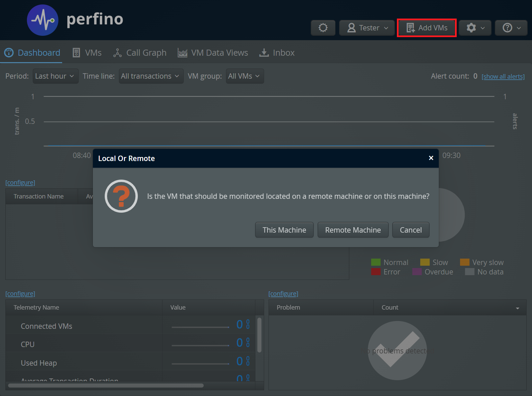Cancel the Local Or Remote dialog

point(410,230)
